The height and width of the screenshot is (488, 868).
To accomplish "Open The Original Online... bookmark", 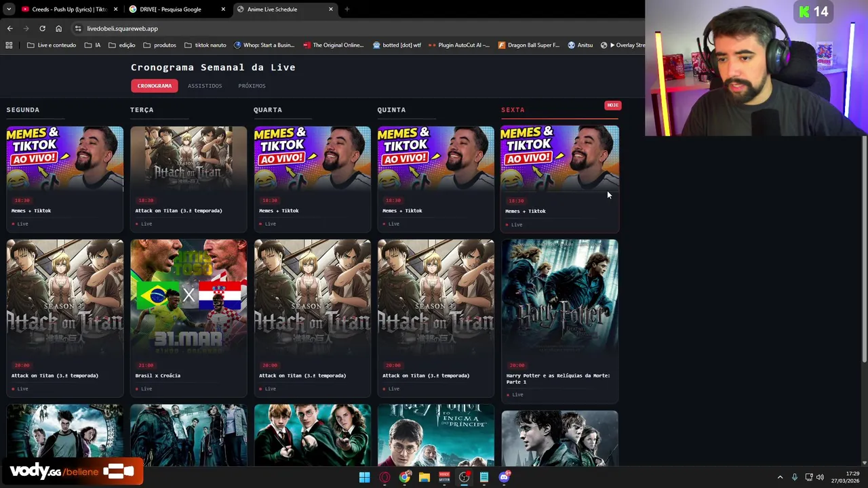I will point(334,45).
